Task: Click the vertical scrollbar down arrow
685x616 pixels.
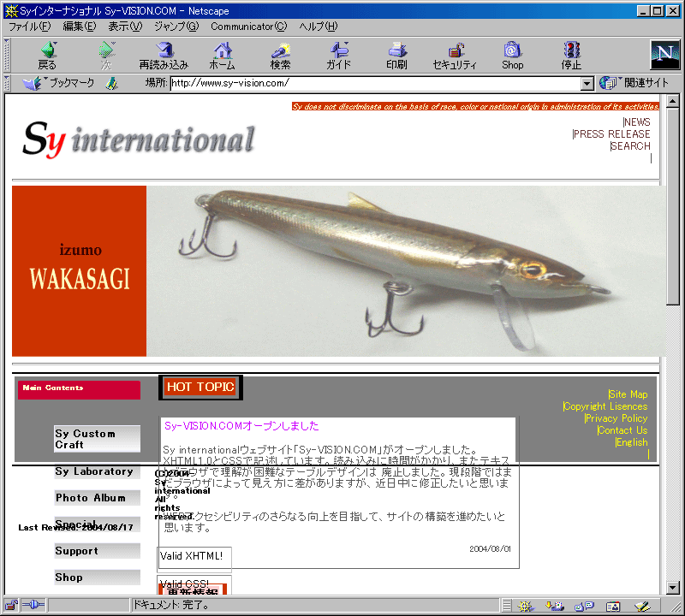Action: (x=673, y=588)
